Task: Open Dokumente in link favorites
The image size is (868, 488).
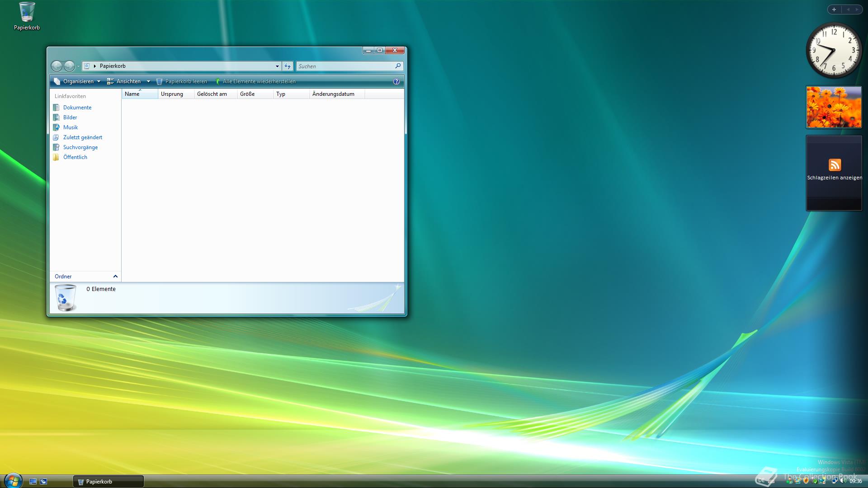Action: point(77,108)
